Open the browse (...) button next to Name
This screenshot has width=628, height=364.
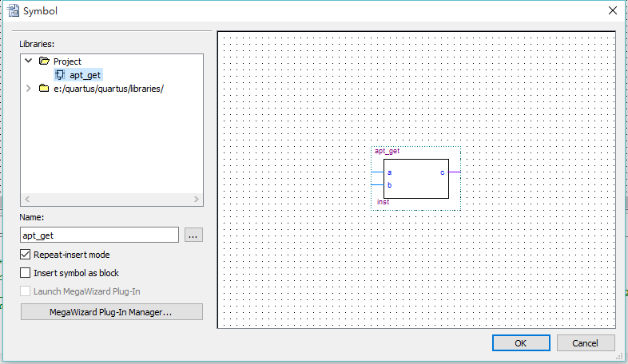(193, 235)
